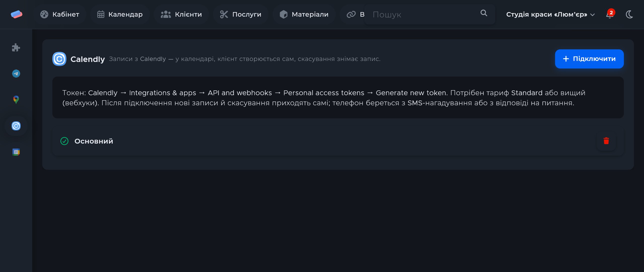The height and width of the screenshot is (272, 644).
Task: Open the Матеріали tab
Action: 304,14
